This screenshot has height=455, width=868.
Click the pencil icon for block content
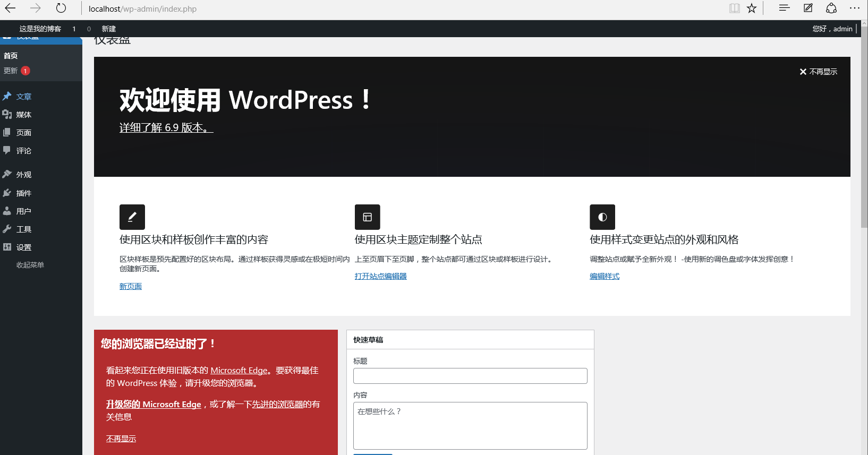coord(132,217)
